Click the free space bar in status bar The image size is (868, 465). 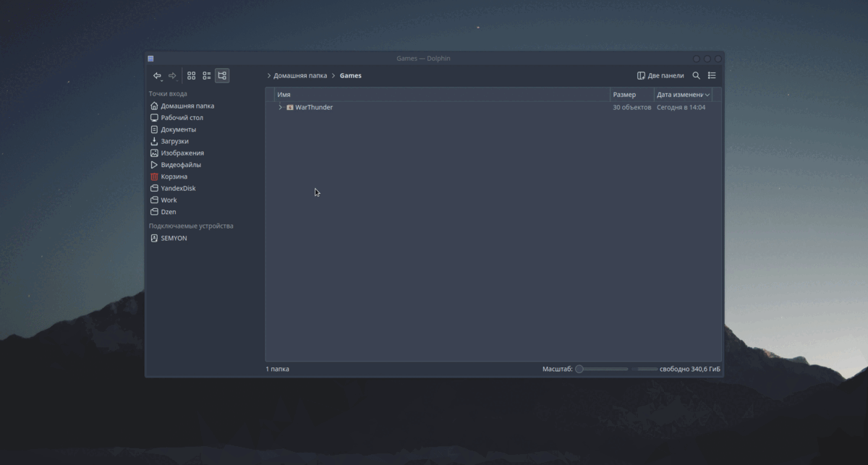644,369
